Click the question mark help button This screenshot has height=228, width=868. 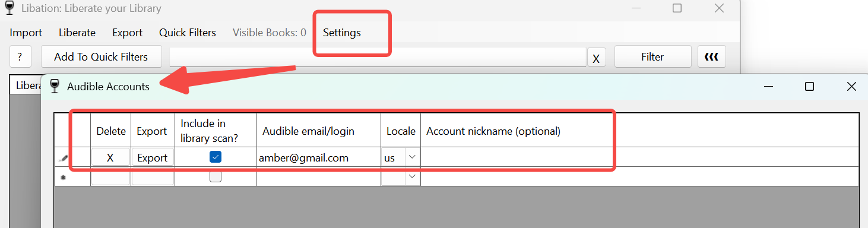20,57
